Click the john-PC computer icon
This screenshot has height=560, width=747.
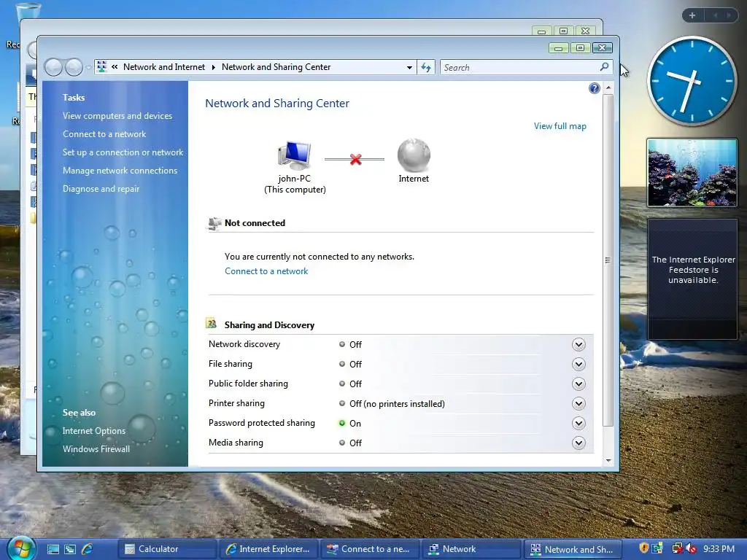point(295,156)
